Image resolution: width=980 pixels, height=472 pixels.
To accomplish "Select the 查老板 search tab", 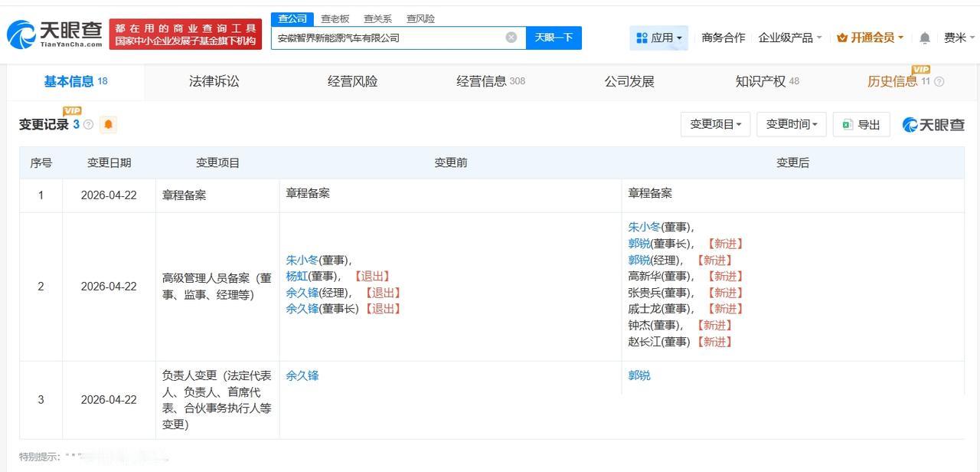I will pyautogui.click(x=335, y=18).
